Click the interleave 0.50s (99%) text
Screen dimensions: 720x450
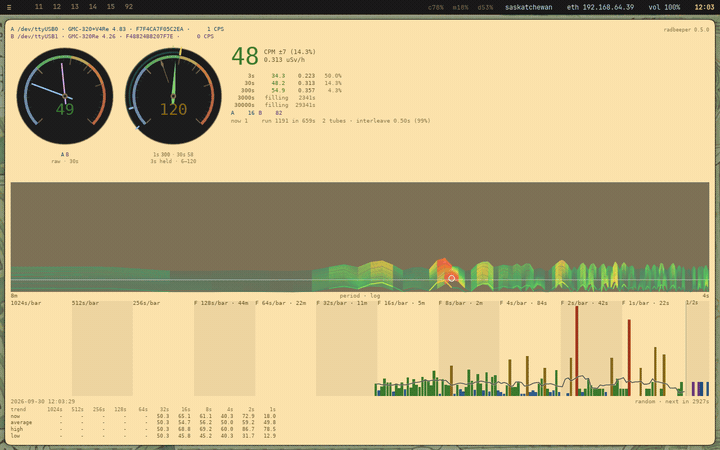click(393, 121)
